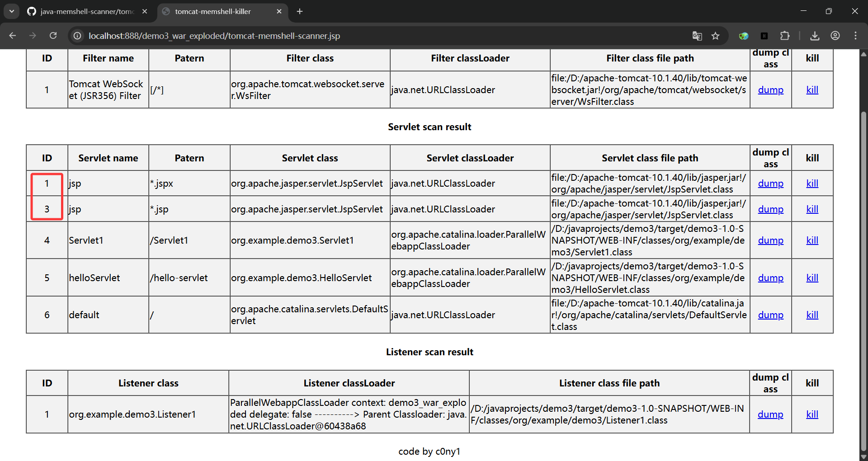Bookmark this page with star icon
Screen dimensions: 868x461
[x=715, y=36]
